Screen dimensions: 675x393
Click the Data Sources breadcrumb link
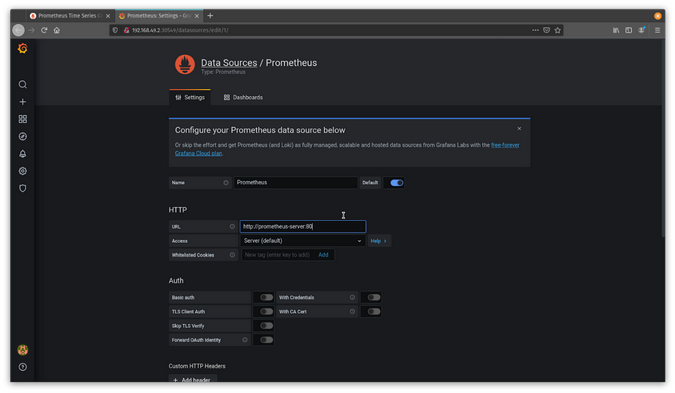pyautogui.click(x=229, y=63)
